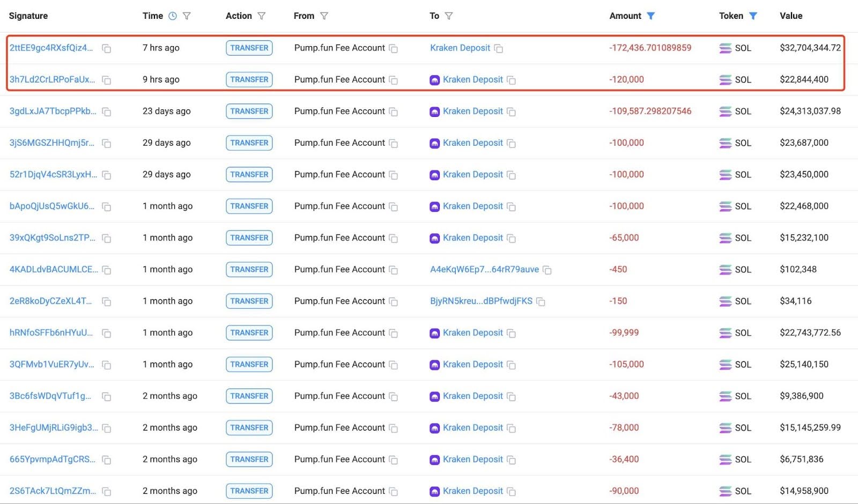Open transaction 4KADLdvBACUMLCE
The width and height of the screenshot is (858, 504).
pyautogui.click(x=54, y=269)
